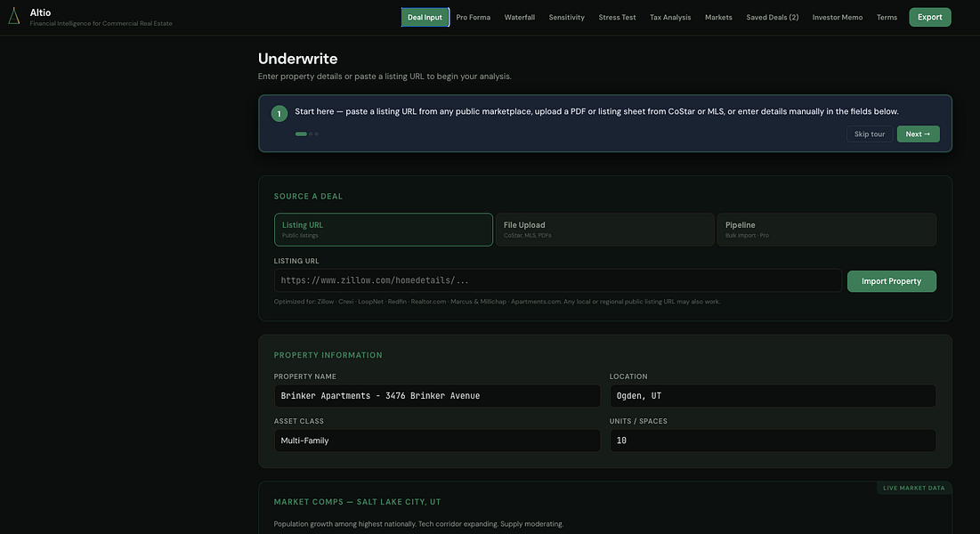Open Saved Deals (2)
The height and width of the screenshot is (534, 980).
click(772, 18)
